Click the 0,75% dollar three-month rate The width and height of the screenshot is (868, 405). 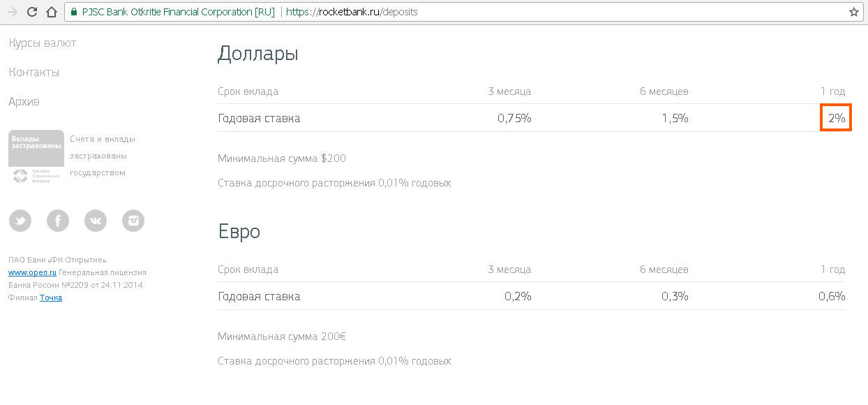[x=514, y=119]
